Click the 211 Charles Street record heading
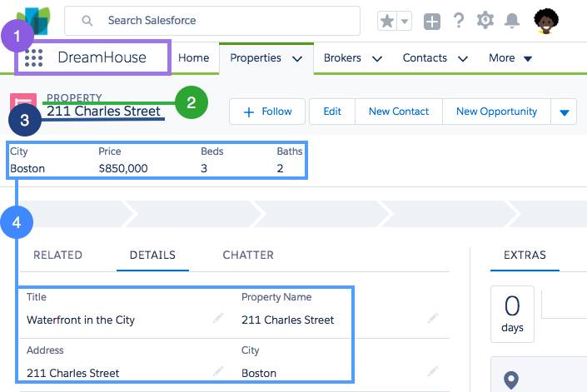This screenshot has width=587, height=392. 103,111
